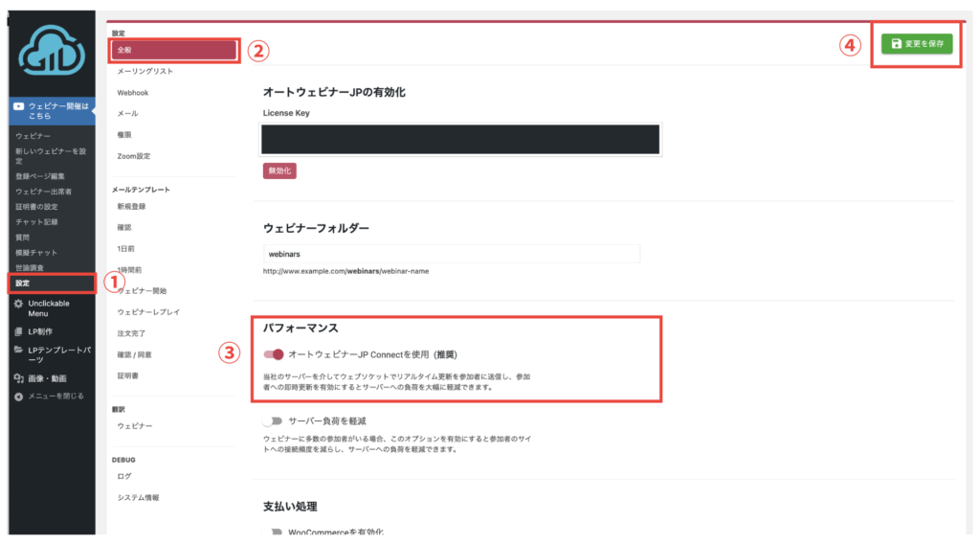Image resolution: width=980 pixels, height=545 pixels.
Task: Open システム情報 under DEBUG
Action: pyautogui.click(x=138, y=498)
